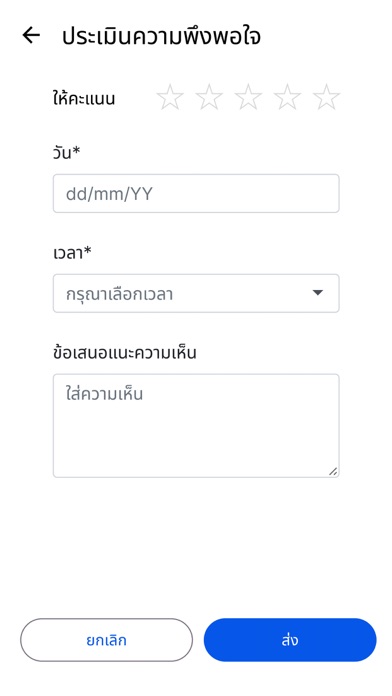Viewport: 392px width, 696px height.
Task: Open the กรุณาเลือกเวลา dropdown field
Action: coord(196,293)
